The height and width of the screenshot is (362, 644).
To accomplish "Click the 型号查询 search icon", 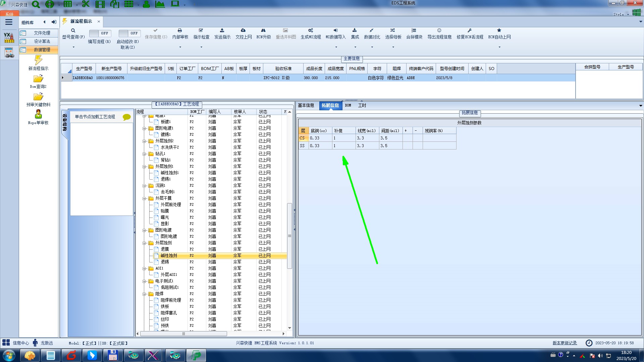I will [73, 31].
